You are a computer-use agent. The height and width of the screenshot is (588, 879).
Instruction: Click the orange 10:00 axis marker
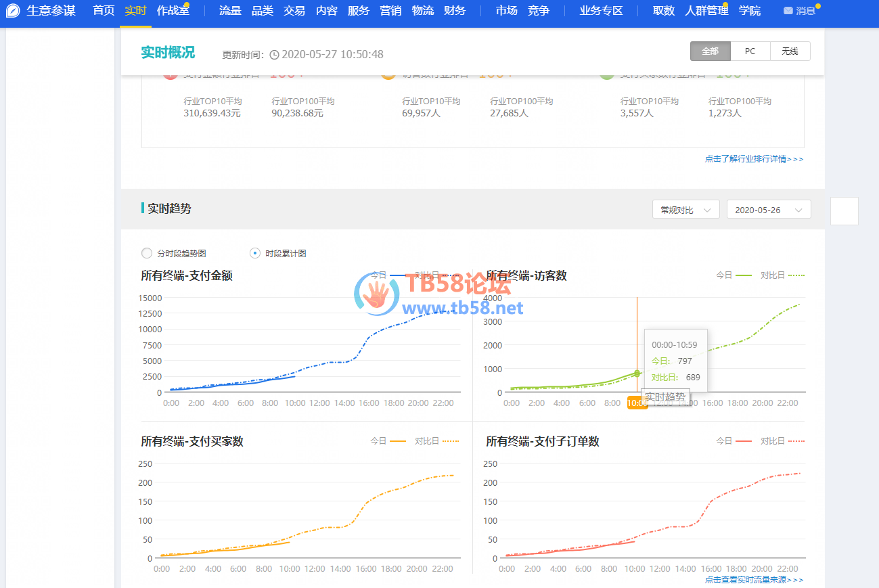(637, 403)
